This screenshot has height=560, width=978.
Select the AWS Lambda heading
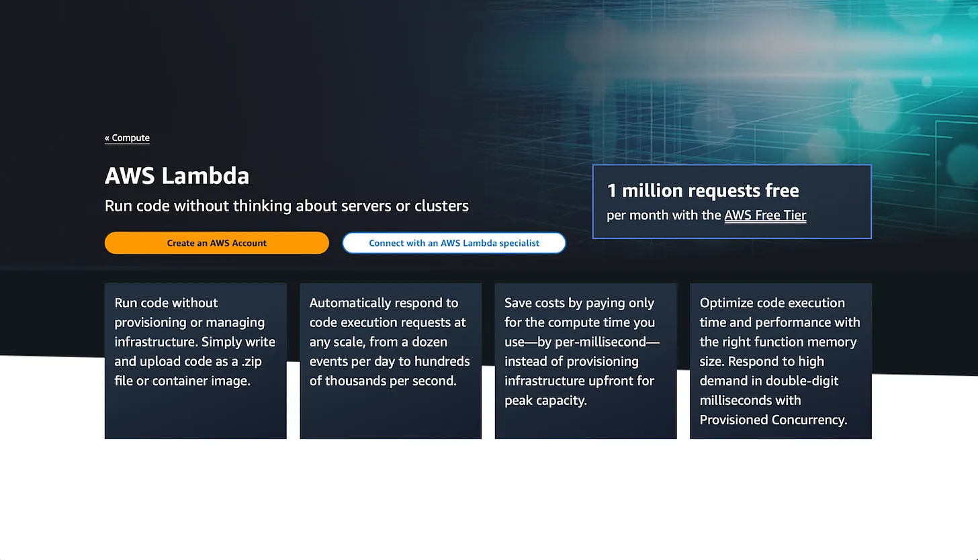click(x=177, y=176)
